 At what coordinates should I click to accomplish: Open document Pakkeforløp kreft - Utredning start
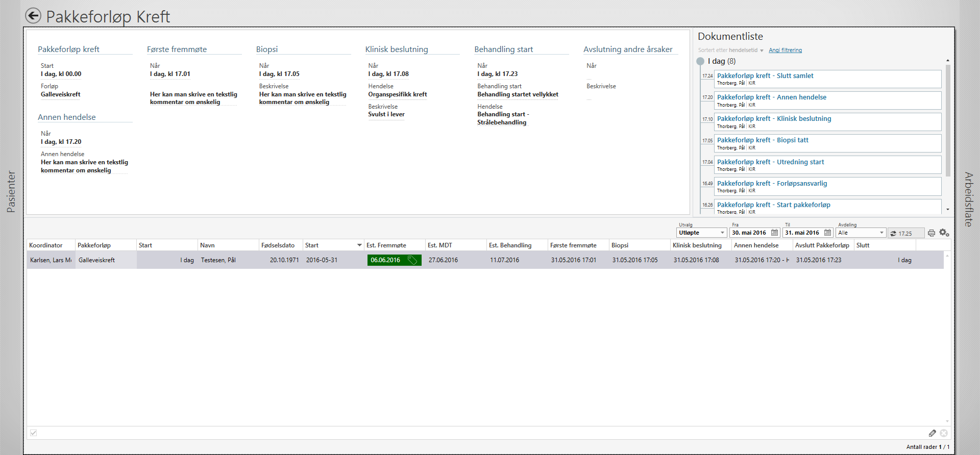[x=827, y=165]
